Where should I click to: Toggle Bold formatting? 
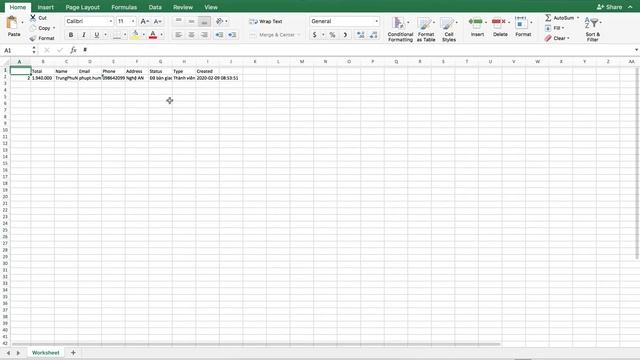coord(71,35)
